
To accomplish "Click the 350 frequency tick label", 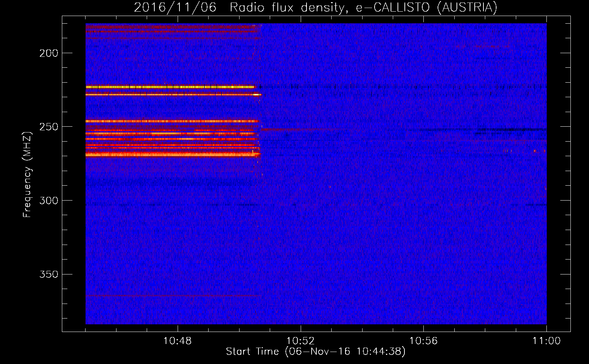I will point(49,274).
